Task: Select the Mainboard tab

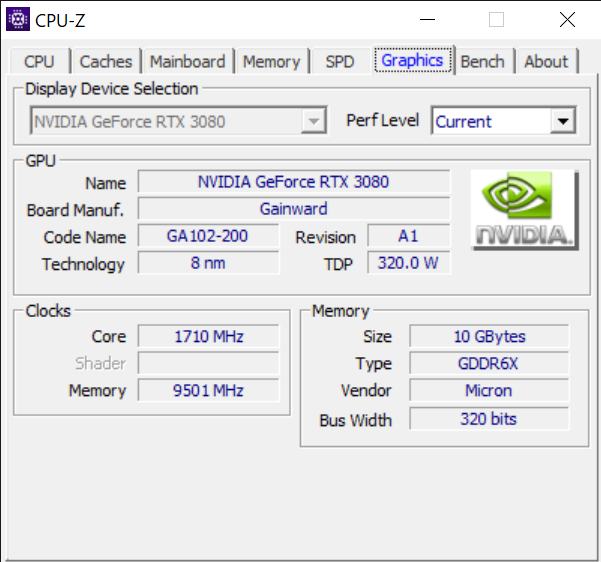Action: pos(188,61)
